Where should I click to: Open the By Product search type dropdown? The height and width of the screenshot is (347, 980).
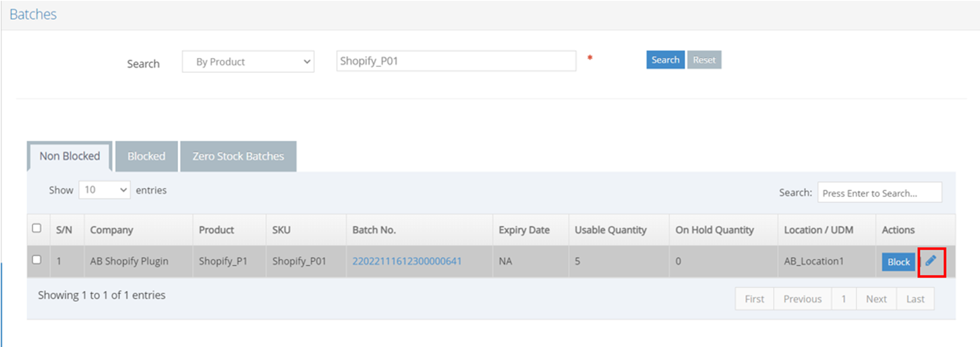click(248, 61)
